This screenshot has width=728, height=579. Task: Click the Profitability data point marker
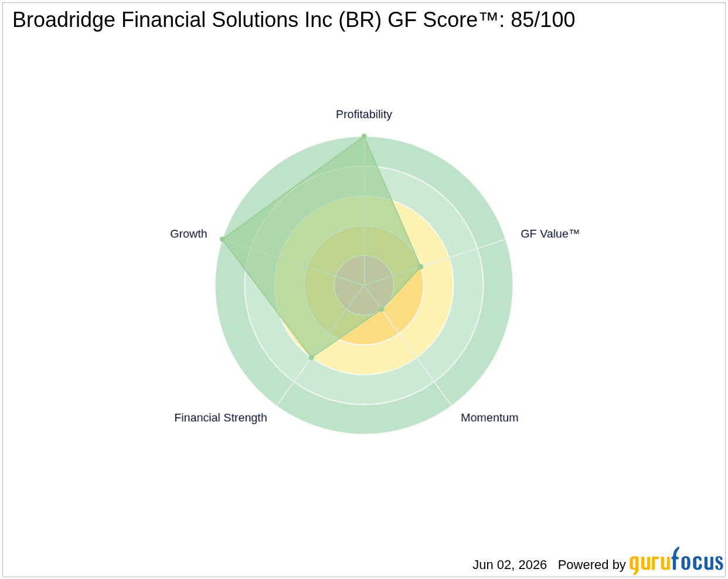pyautogui.click(x=364, y=137)
